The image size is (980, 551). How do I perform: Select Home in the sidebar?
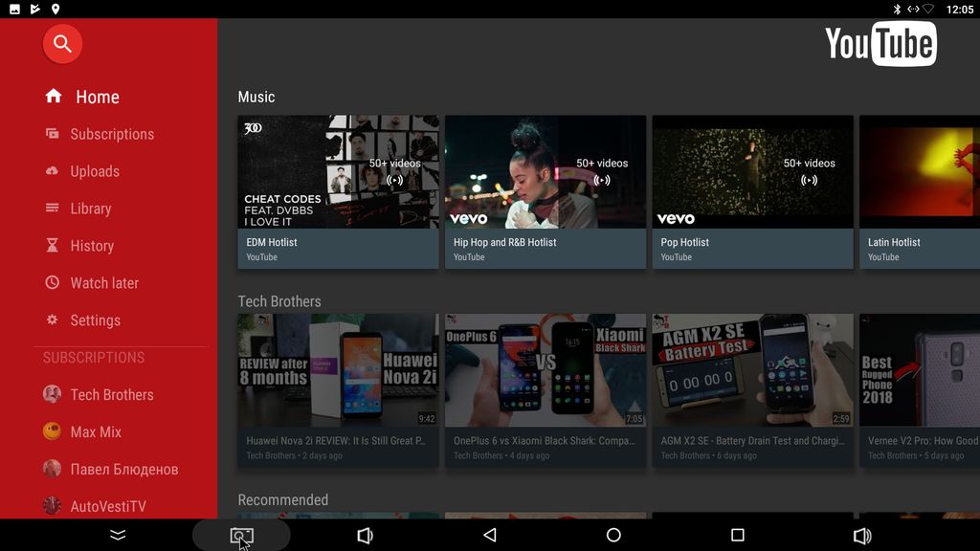[x=97, y=97]
